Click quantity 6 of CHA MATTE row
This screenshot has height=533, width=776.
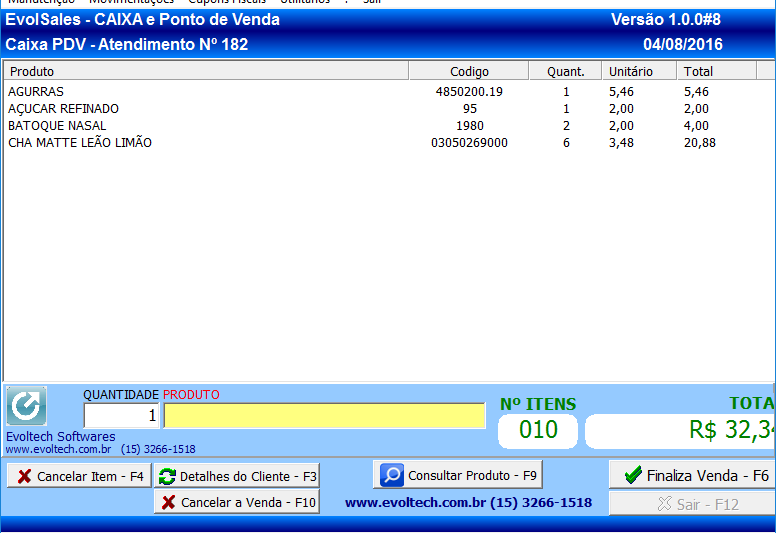(566, 143)
